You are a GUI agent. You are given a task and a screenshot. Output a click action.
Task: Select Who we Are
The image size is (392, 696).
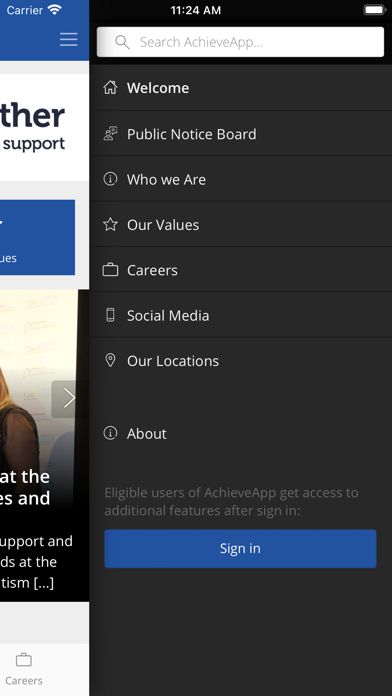point(241,179)
